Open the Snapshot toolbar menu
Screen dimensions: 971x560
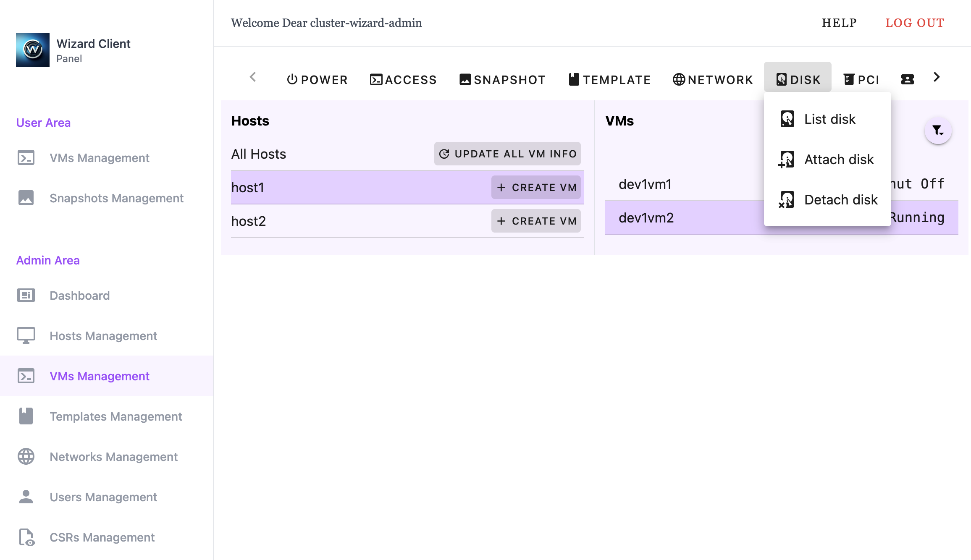502,79
